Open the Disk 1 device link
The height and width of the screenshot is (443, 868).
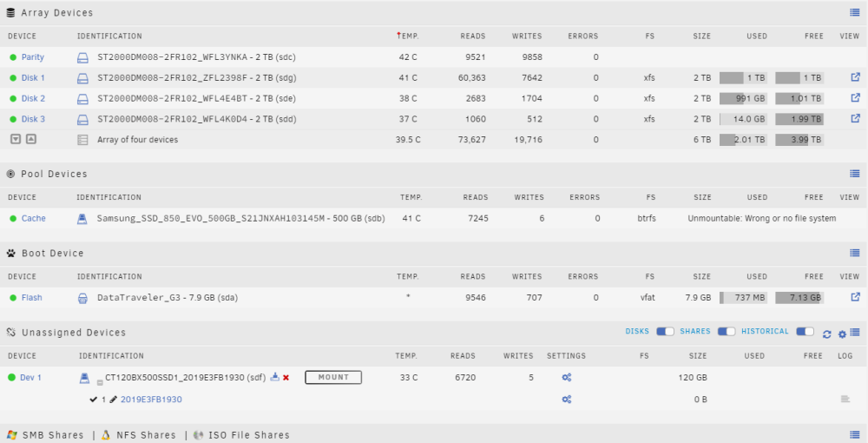click(33, 78)
